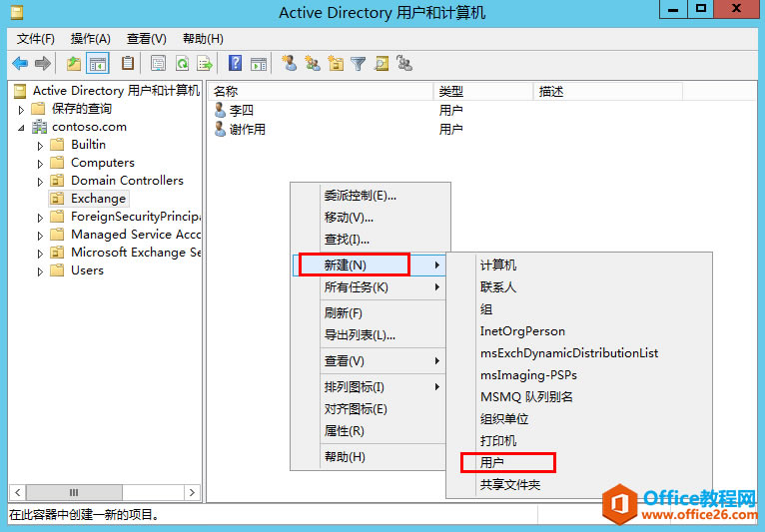Click the title bar application icon
The width and height of the screenshot is (765, 532).
(18, 12)
